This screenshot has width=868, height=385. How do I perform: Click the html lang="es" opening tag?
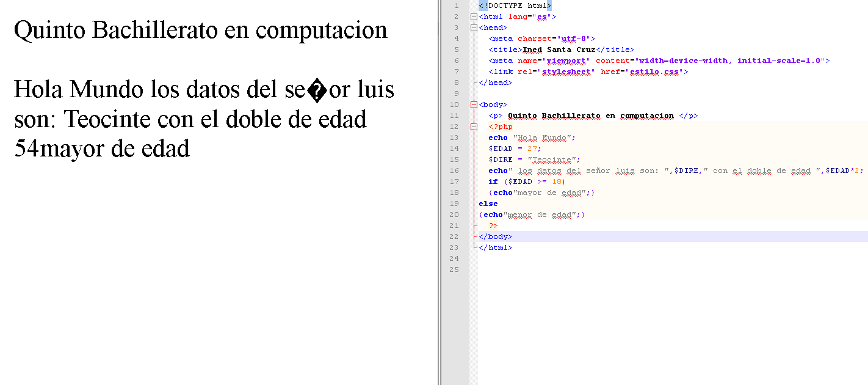click(x=518, y=17)
